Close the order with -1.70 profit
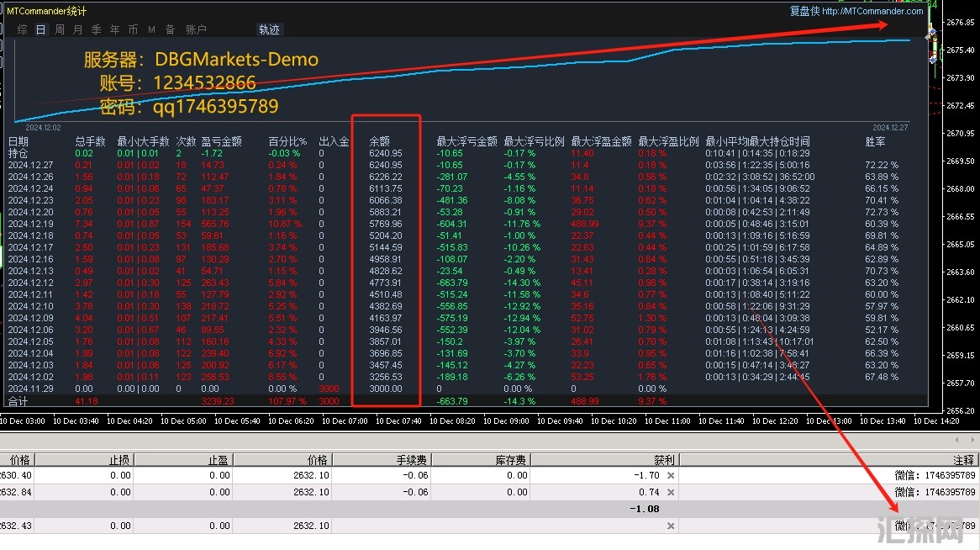Screen dimensions: 980x550 (670, 475)
